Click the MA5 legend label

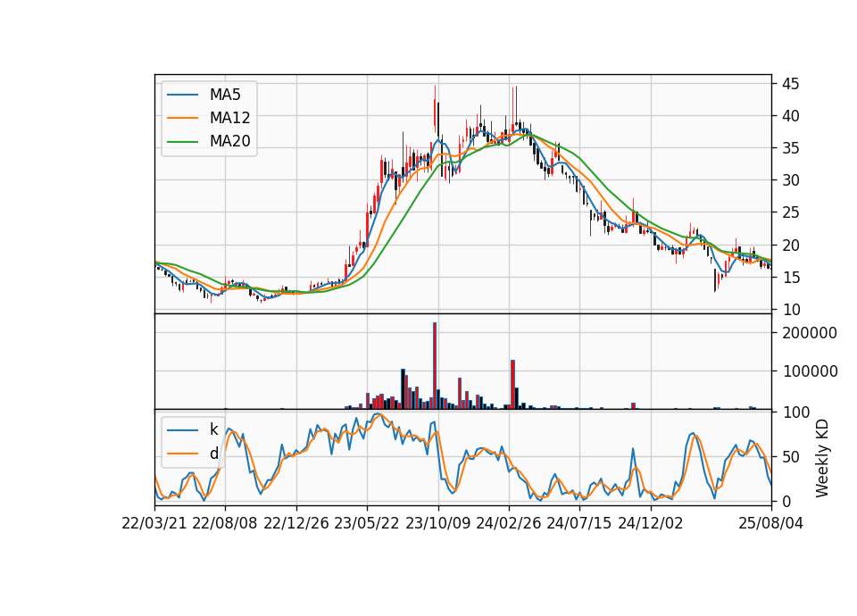225,95
